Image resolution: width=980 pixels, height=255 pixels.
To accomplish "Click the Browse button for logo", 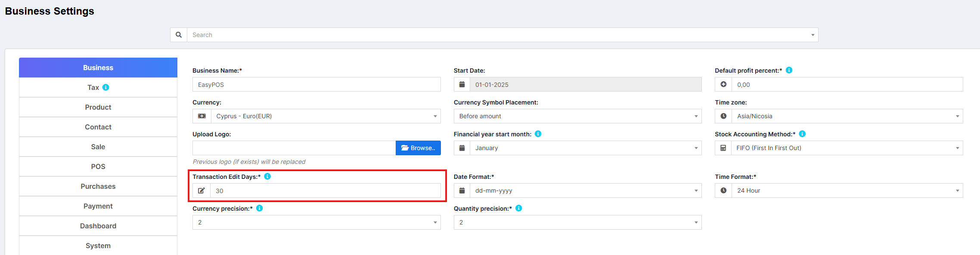I will (x=418, y=148).
